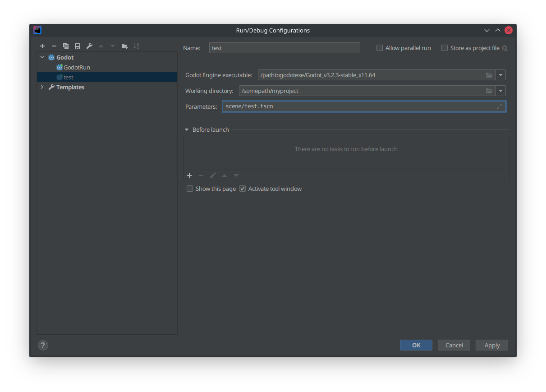Sort configurations alphabetically
Viewport: 546px width, 392px height.
pos(137,46)
